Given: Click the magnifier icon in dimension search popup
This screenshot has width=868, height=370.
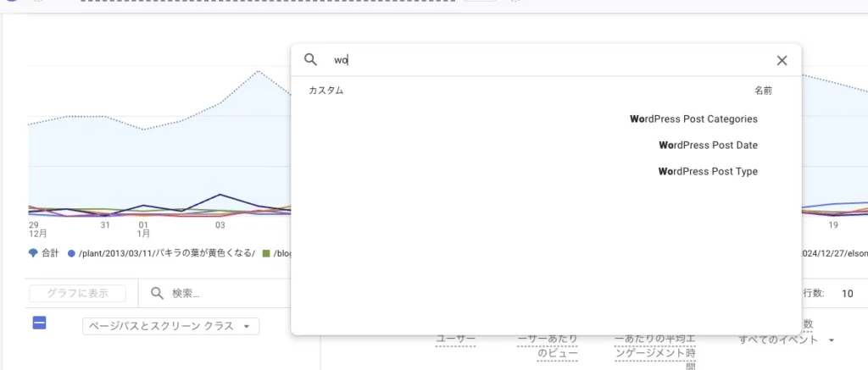Looking at the screenshot, I should click(x=311, y=60).
